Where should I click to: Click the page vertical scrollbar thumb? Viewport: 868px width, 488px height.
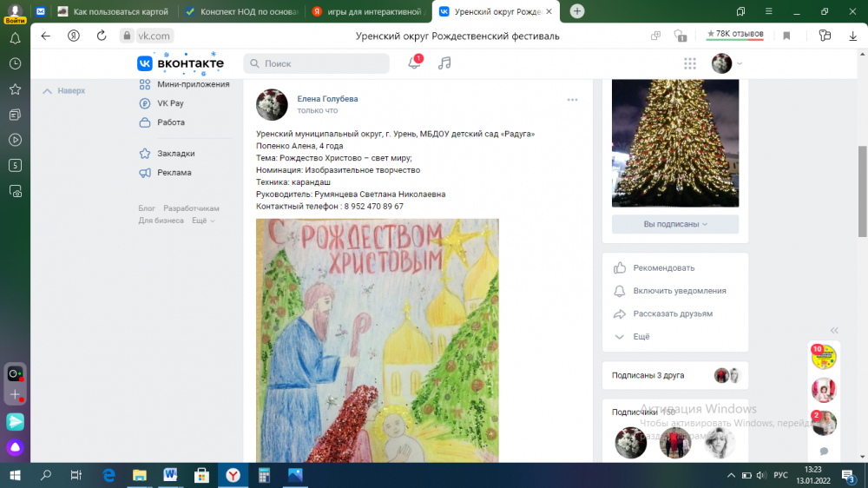[x=863, y=191]
